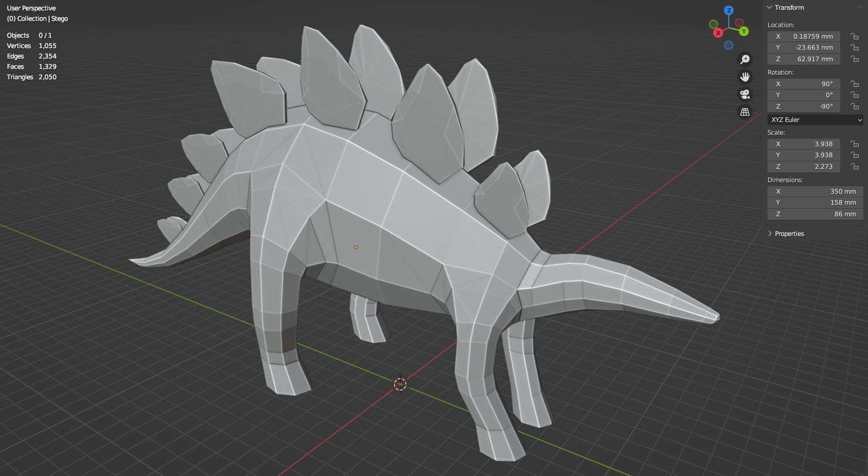Expand the Properties panel
The width and height of the screenshot is (868, 476).
(x=770, y=234)
